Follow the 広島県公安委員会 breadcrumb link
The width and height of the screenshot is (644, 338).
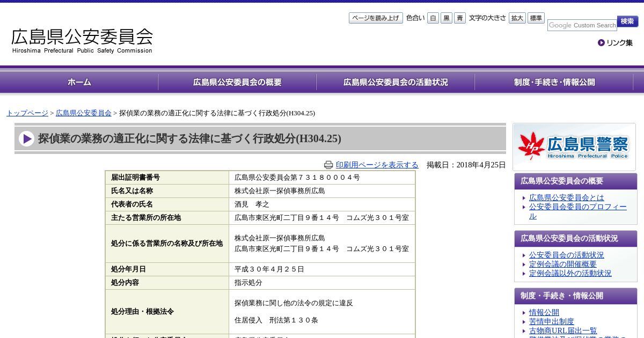coord(84,113)
